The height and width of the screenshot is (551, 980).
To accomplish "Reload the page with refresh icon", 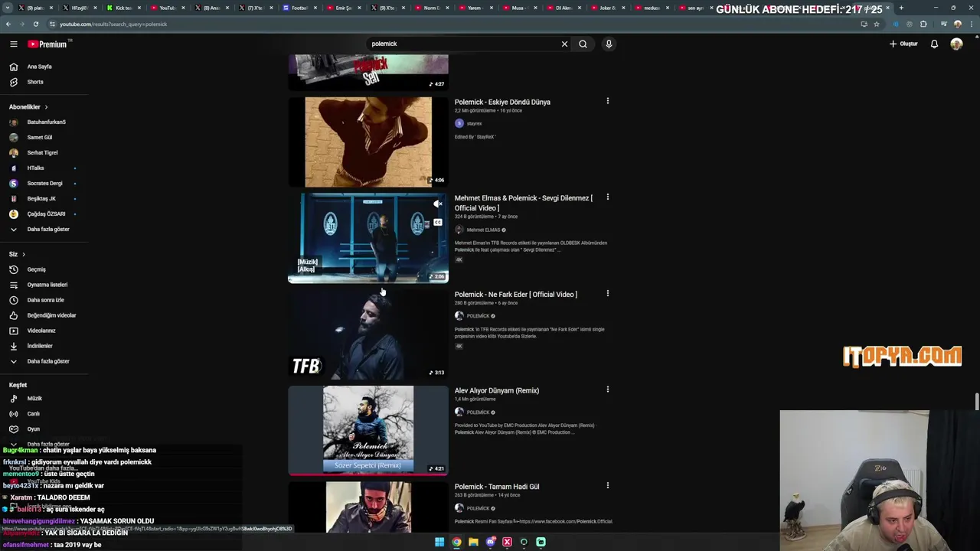I will [36, 24].
